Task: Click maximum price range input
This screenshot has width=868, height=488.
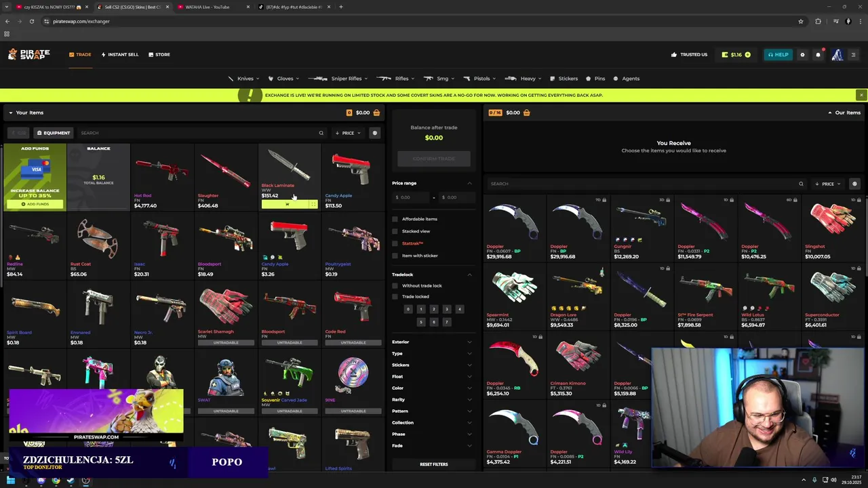Action: [x=456, y=197]
